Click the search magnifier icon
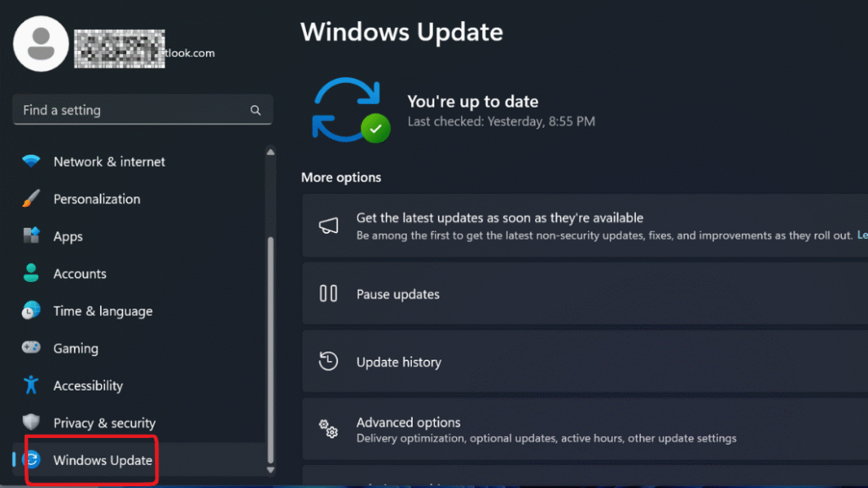The image size is (868, 488). [255, 111]
